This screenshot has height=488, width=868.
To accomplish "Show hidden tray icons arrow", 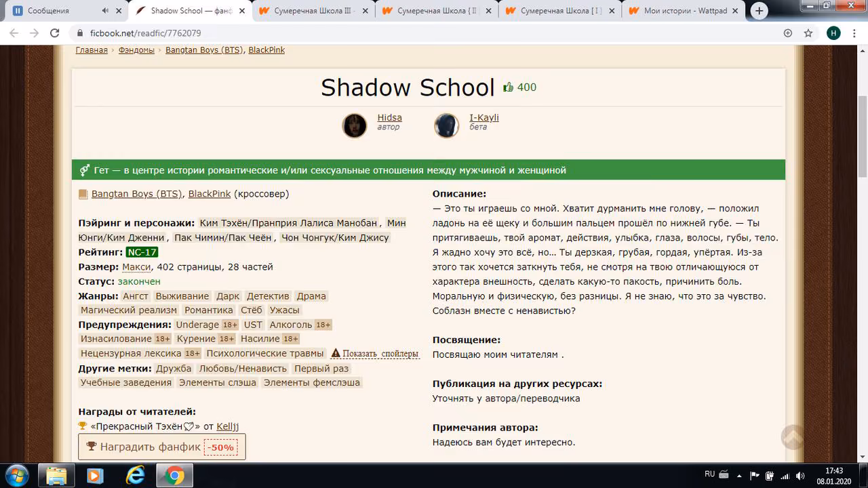I will pyautogui.click(x=739, y=475).
